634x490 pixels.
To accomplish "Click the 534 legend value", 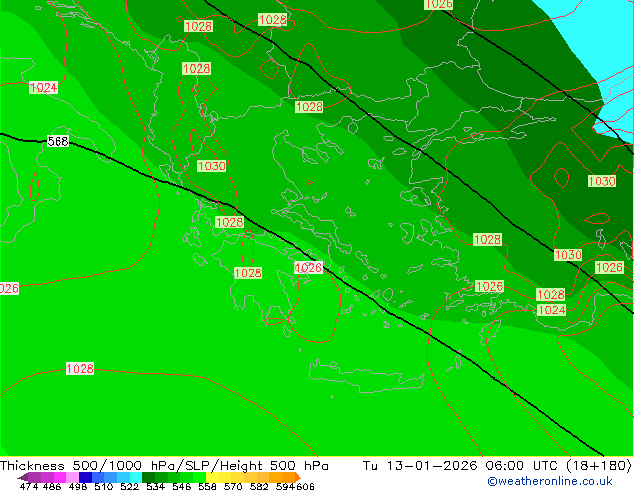I will pyautogui.click(x=155, y=486).
